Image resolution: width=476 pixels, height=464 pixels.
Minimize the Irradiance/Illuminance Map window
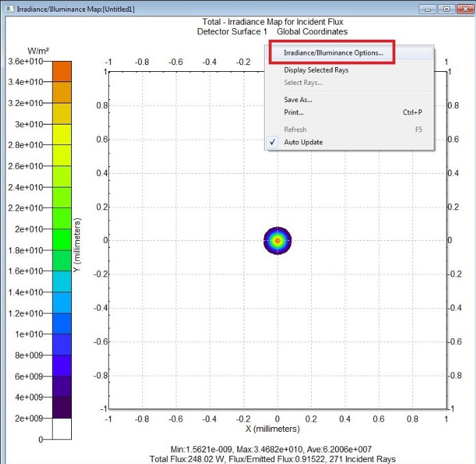tap(428, 9)
